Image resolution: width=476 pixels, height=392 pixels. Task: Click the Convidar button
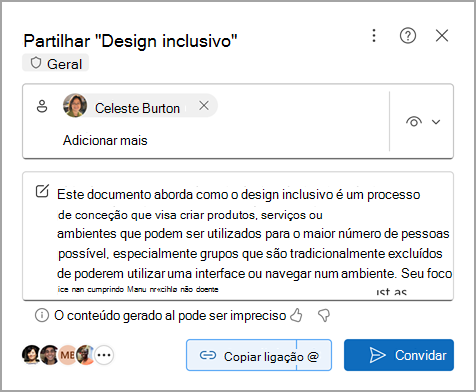click(399, 355)
